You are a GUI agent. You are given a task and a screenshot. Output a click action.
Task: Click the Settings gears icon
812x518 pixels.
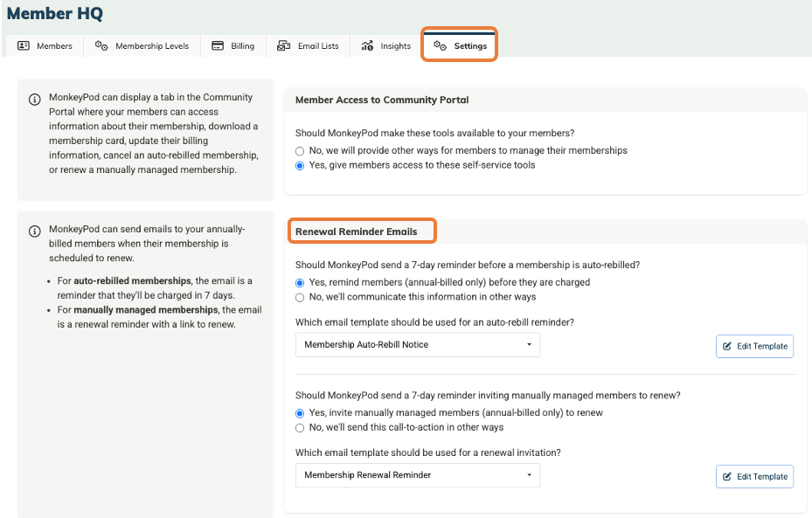tap(441, 45)
